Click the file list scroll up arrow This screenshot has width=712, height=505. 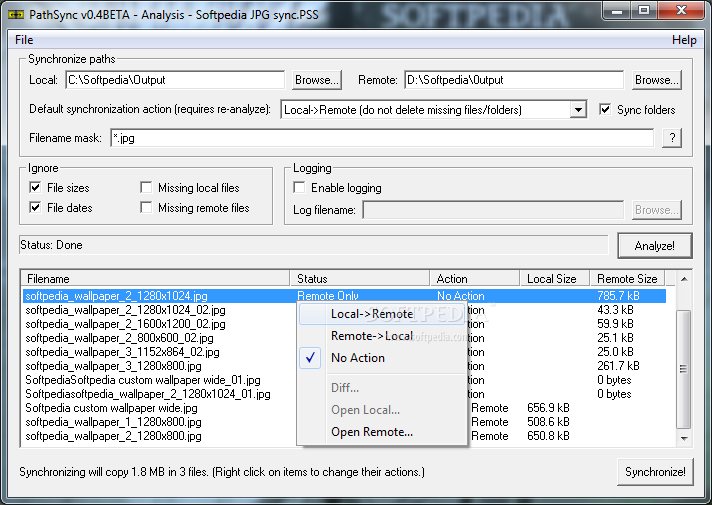684,279
